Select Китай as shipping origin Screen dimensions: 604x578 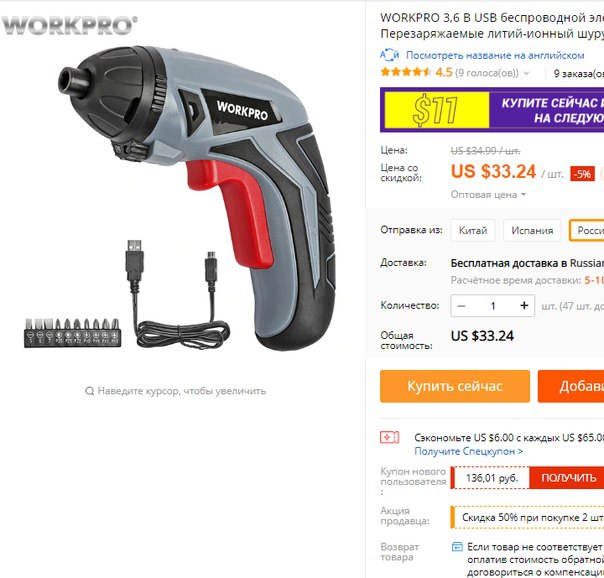click(473, 230)
